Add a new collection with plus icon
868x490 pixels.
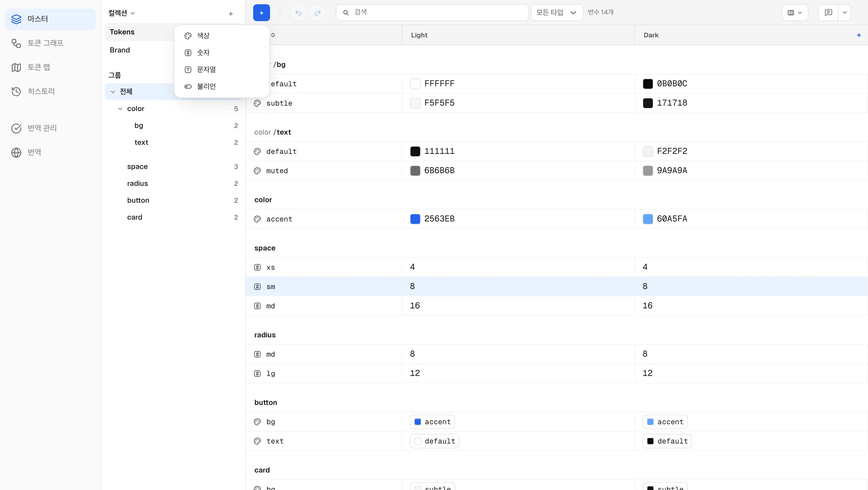[x=231, y=14]
